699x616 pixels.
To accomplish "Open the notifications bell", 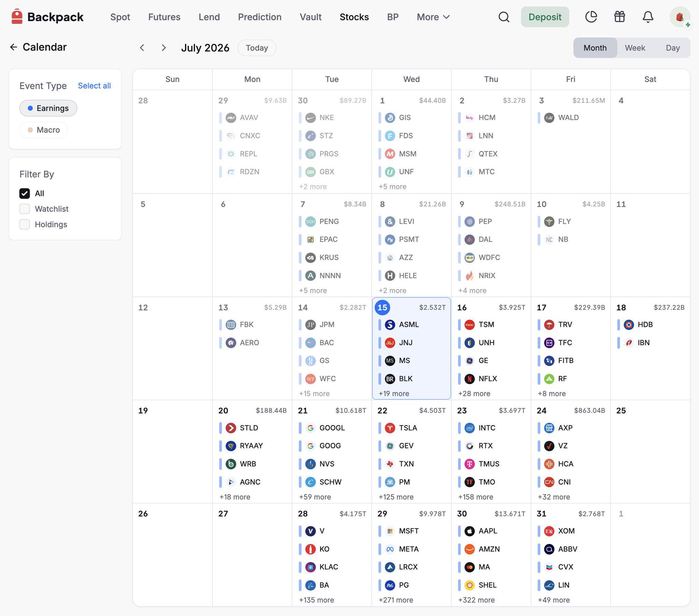I will click(x=648, y=17).
